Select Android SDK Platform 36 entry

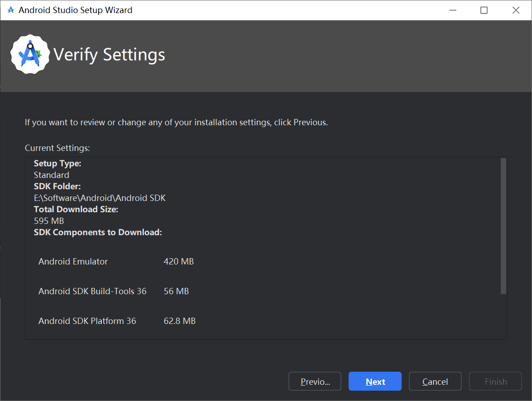87,321
